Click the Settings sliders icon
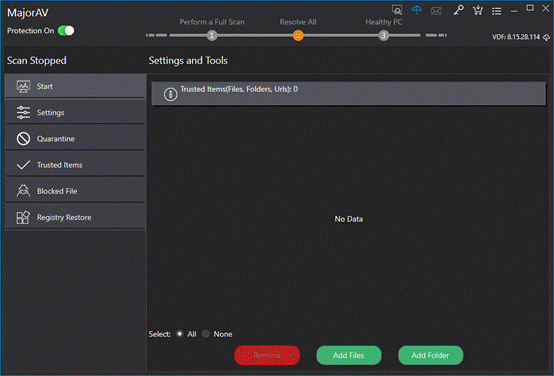Viewport: 554px width, 376px height. (23, 112)
